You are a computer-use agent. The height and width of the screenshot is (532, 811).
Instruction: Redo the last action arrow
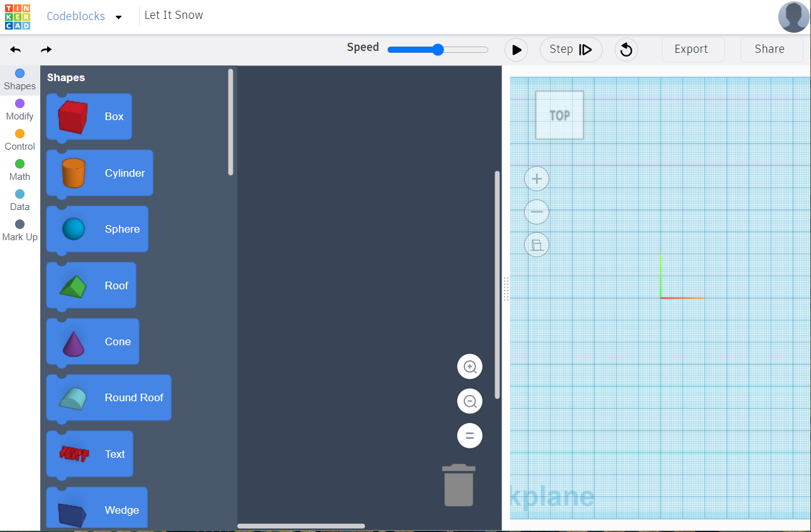pyautogui.click(x=46, y=50)
